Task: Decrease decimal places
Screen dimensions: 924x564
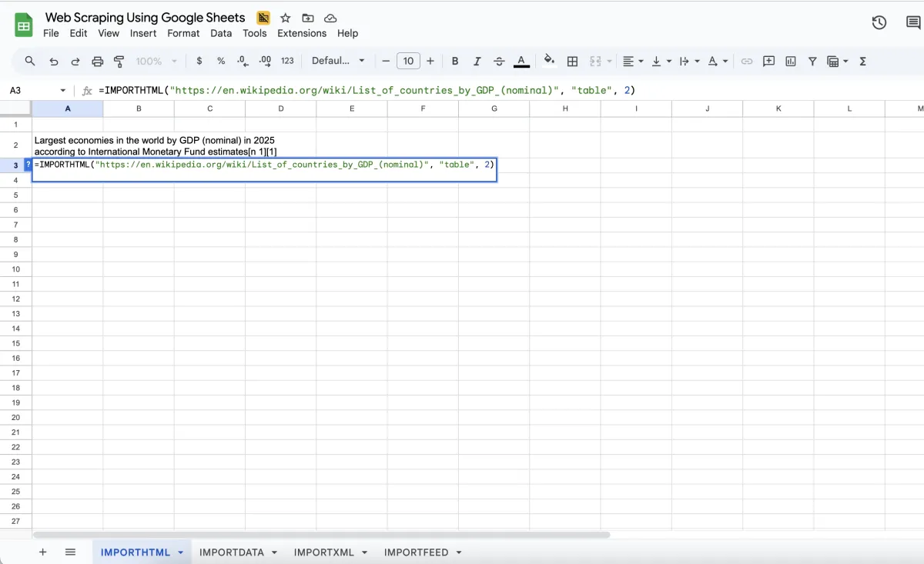Action: [243, 61]
